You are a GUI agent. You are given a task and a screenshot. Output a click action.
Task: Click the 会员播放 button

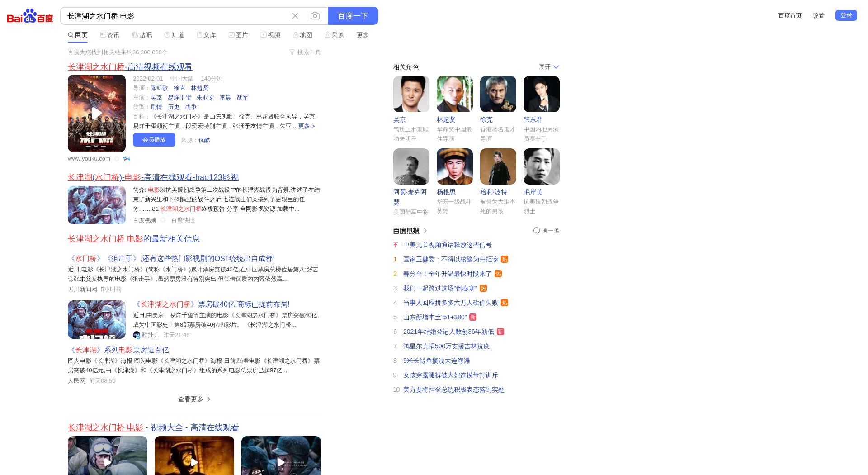(154, 140)
